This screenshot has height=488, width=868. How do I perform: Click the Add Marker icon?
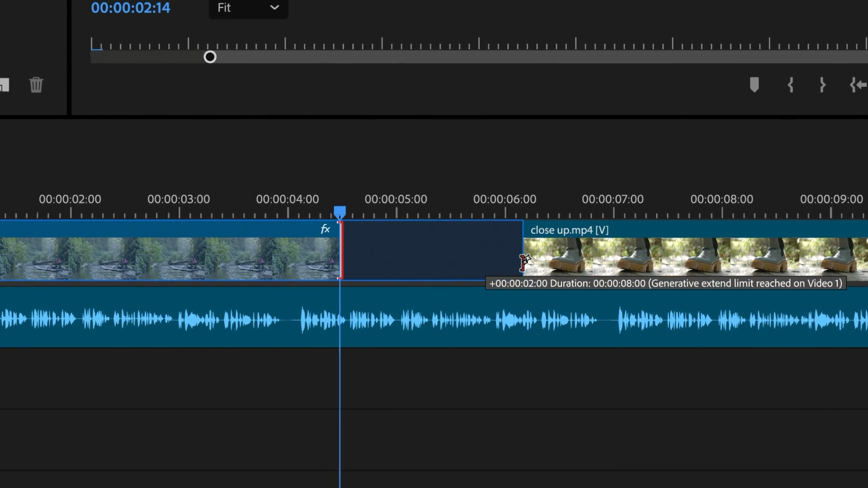(754, 85)
